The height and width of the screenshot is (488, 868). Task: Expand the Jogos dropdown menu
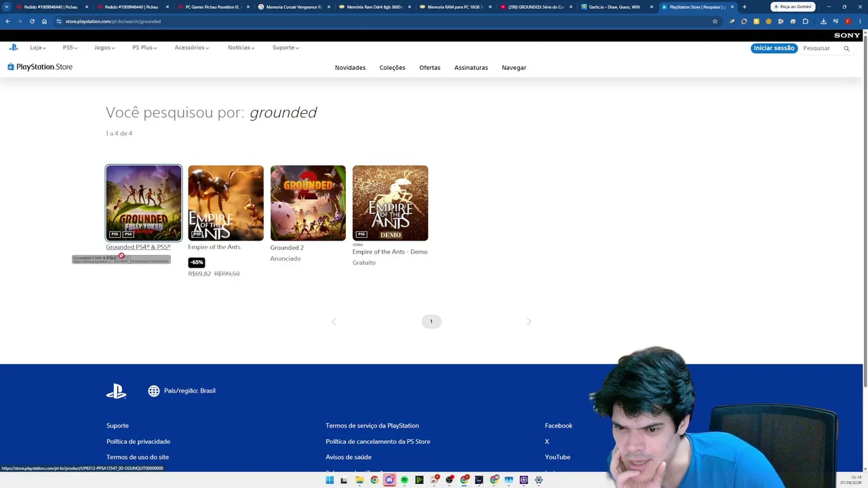coord(104,47)
